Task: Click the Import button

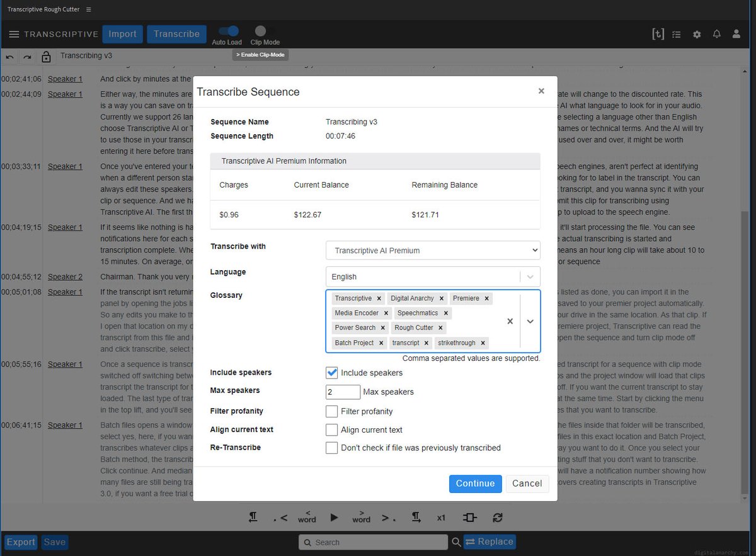Action: tap(122, 34)
